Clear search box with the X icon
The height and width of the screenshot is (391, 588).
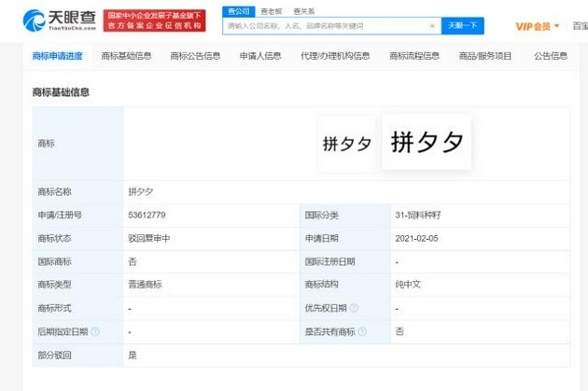[432, 26]
